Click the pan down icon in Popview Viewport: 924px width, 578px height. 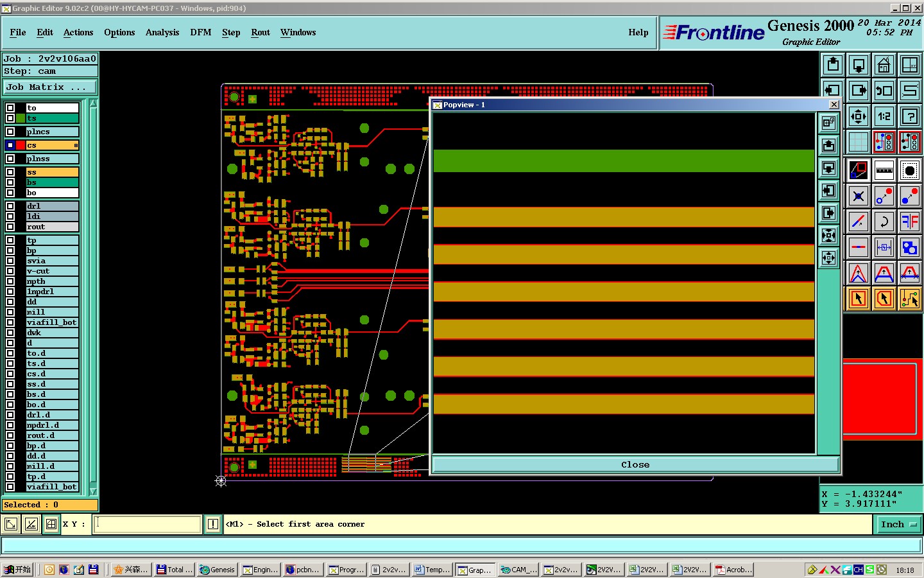pyautogui.click(x=829, y=168)
